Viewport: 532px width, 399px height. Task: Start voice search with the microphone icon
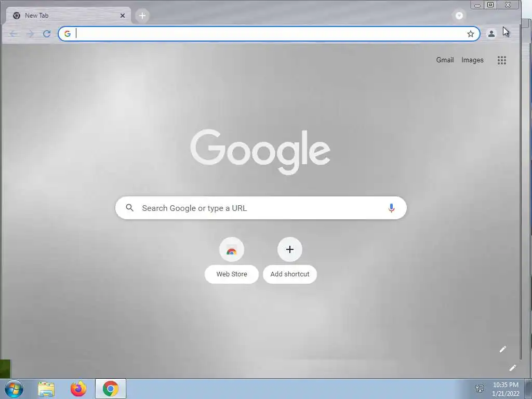(x=391, y=208)
